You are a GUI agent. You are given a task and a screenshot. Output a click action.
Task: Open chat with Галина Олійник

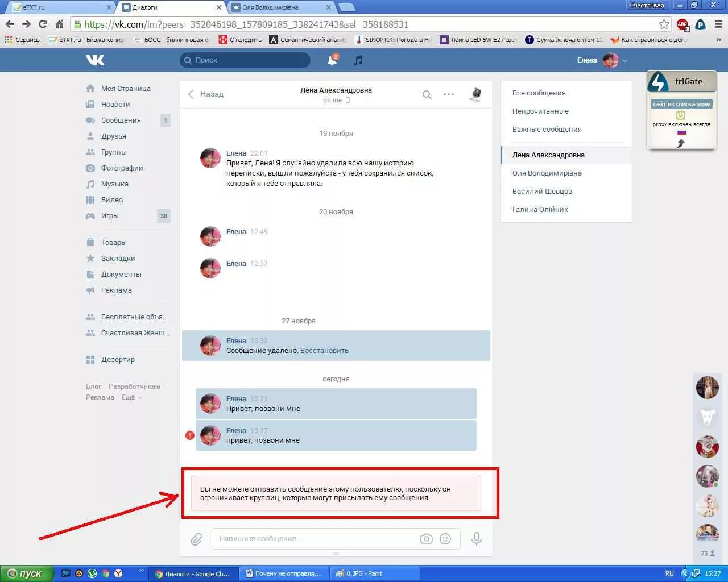coord(566,209)
